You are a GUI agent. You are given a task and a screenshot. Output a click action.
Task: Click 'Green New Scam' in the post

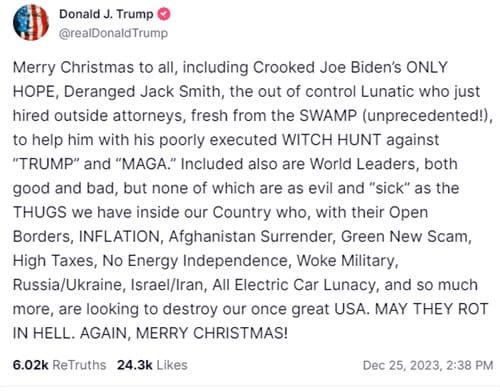coord(405,236)
